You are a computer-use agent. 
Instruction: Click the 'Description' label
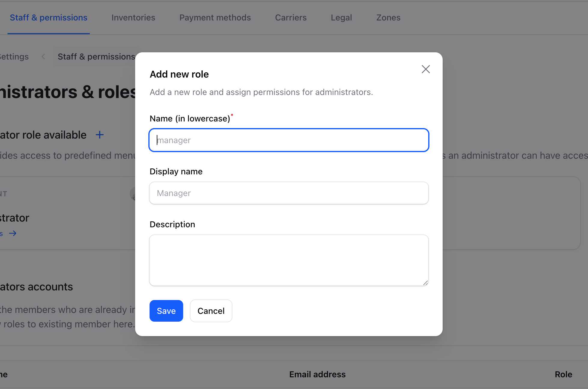coord(172,224)
